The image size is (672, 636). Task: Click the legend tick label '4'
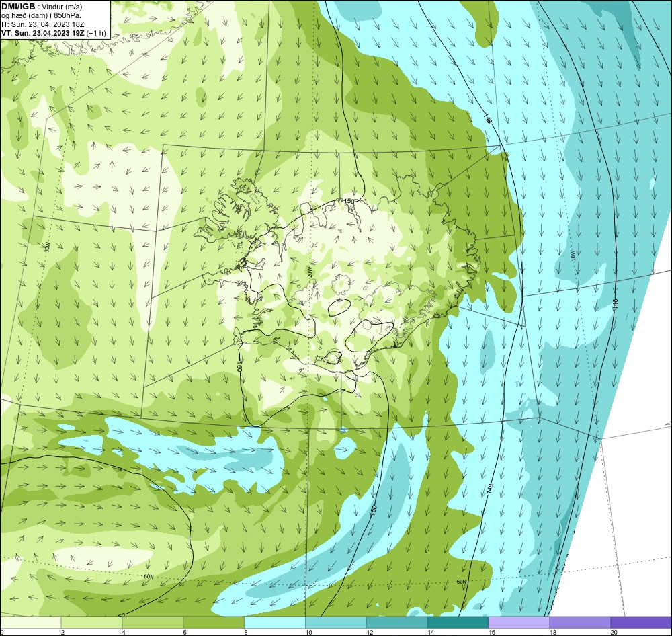tap(124, 632)
